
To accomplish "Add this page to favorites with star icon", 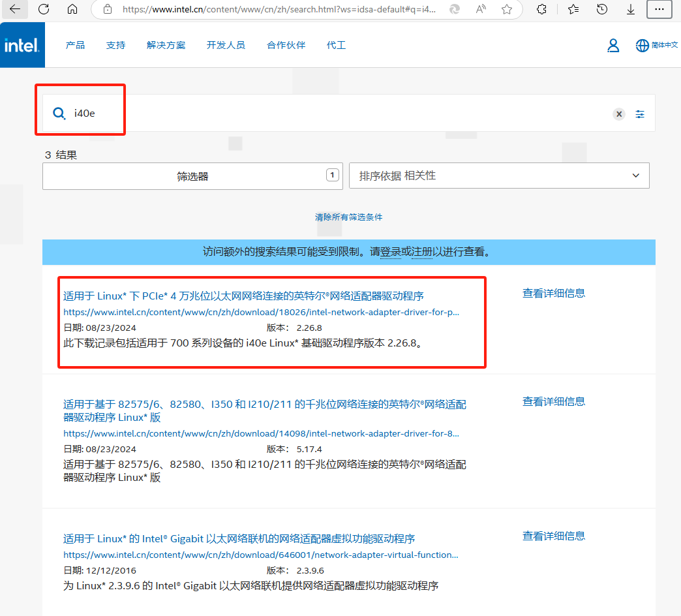I will coord(506,9).
